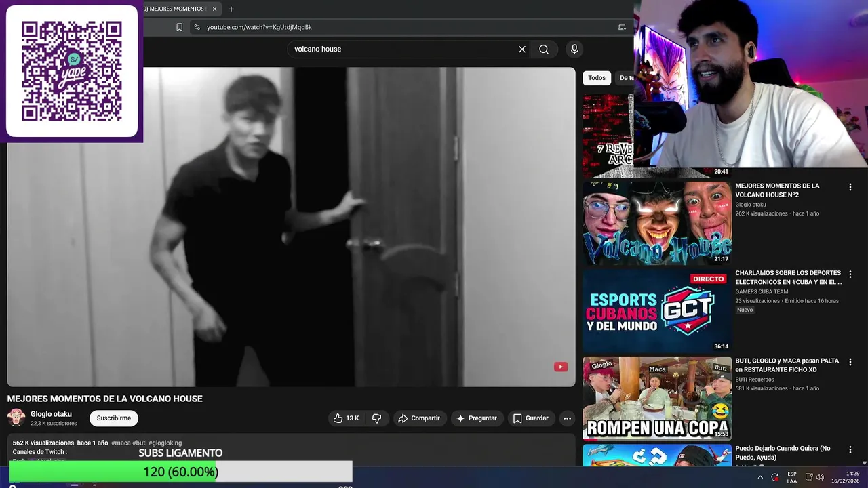Screen dimensions: 868x488
Task: Open options for the GAMERS CUBA TEAM video
Action: click(850, 274)
